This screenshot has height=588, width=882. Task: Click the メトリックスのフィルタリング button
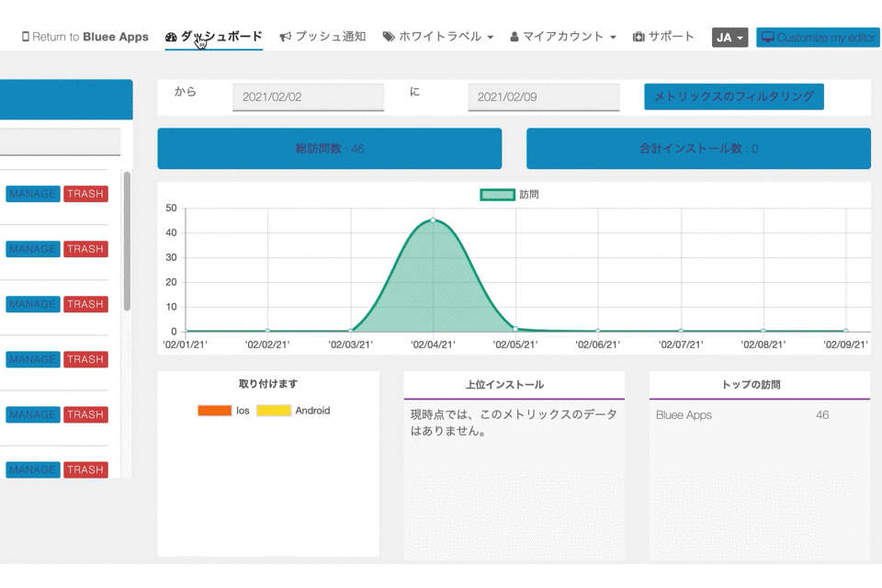tap(733, 96)
